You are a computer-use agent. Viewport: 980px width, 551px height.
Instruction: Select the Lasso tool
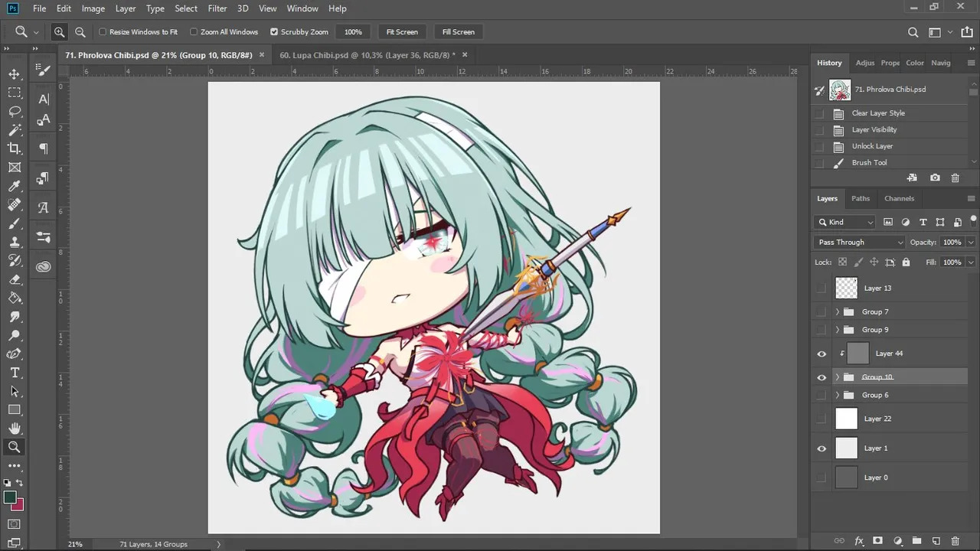(15, 111)
